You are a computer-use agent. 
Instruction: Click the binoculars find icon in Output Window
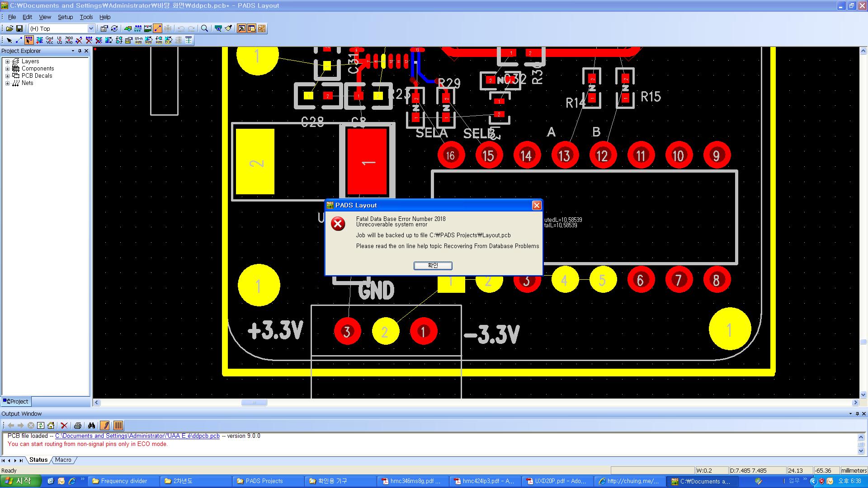pos(91,425)
